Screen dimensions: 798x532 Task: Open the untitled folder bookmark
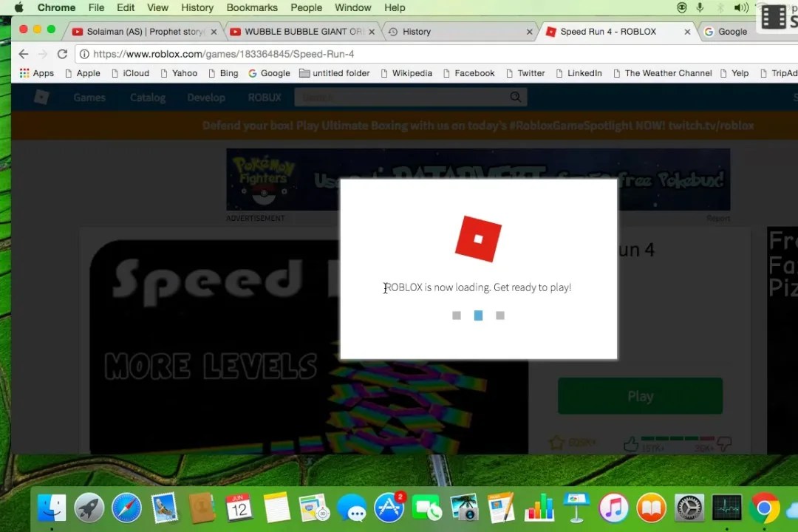[335, 73]
